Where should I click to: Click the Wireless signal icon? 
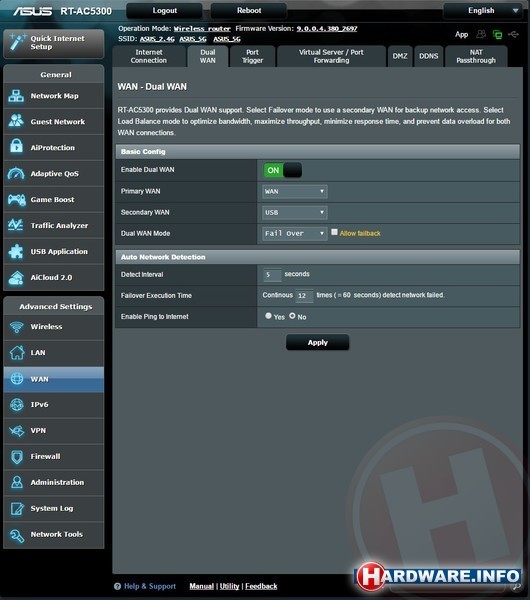16,326
